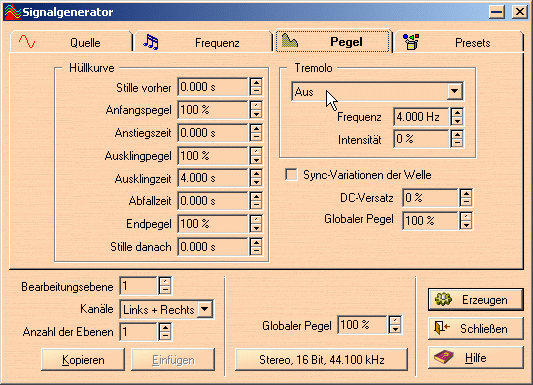The height and width of the screenshot is (385, 533).
Task: Click the Erzeugen button
Action: click(x=476, y=300)
